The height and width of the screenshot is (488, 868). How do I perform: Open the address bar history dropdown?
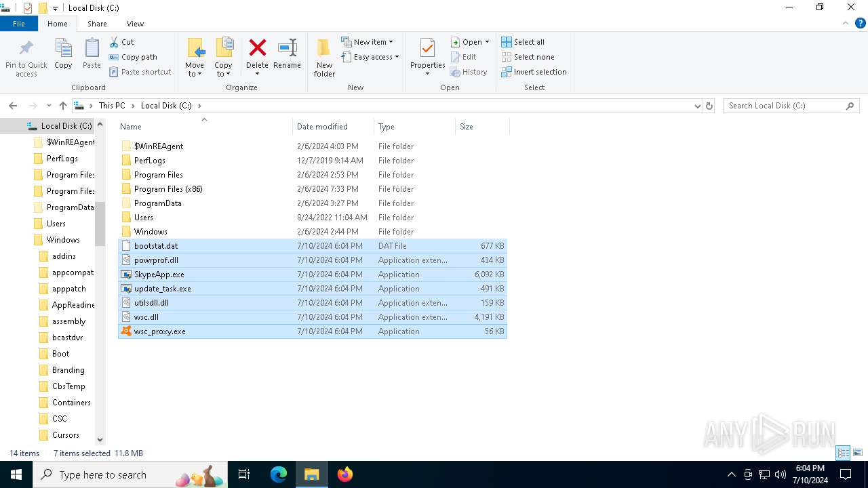697,106
